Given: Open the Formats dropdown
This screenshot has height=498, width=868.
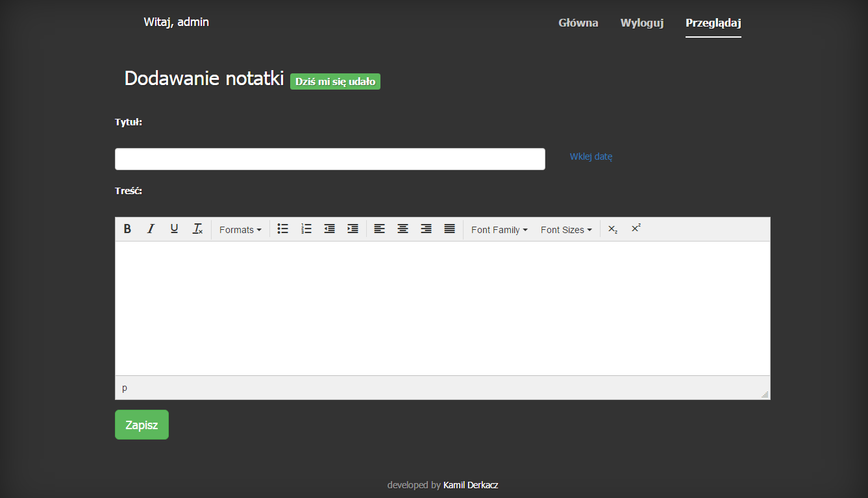Looking at the screenshot, I should point(240,230).
